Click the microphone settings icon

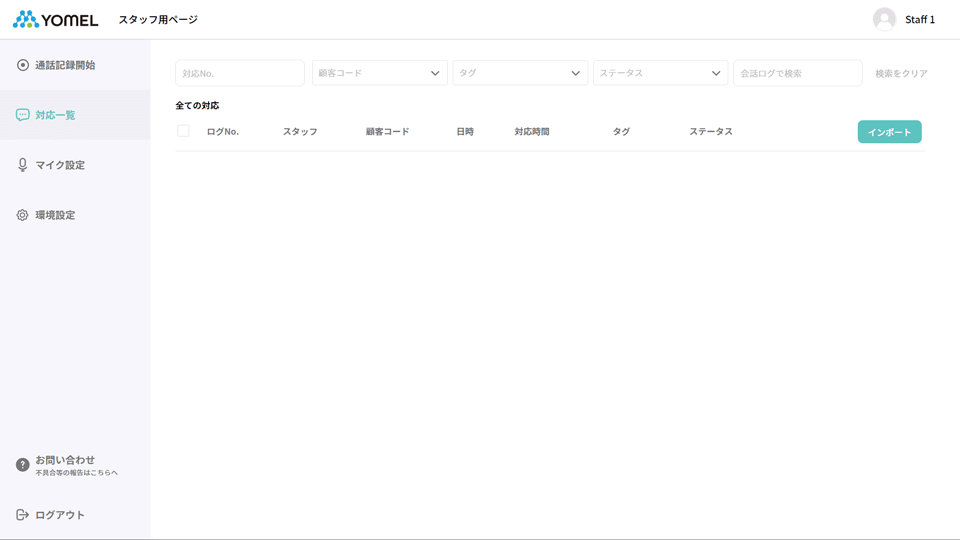(23, 165)
